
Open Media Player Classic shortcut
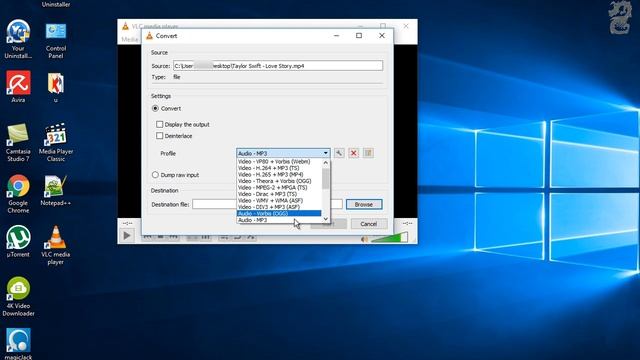(56, 143)
